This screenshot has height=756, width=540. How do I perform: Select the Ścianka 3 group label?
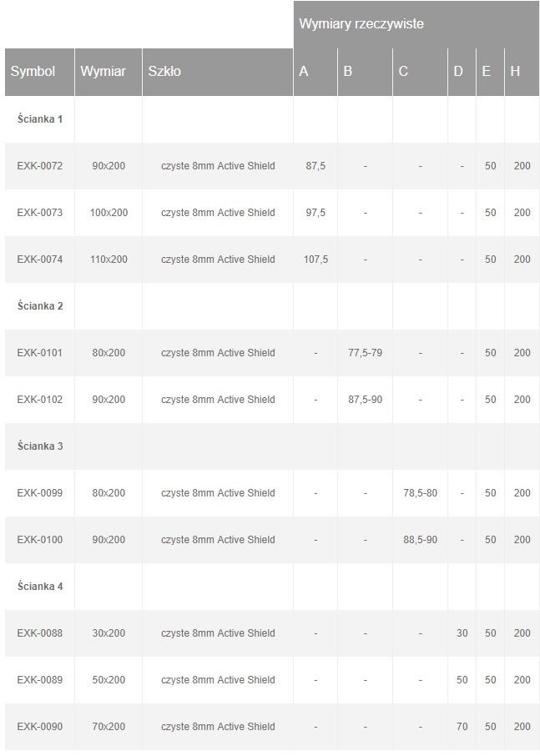(x=40, y=446)
